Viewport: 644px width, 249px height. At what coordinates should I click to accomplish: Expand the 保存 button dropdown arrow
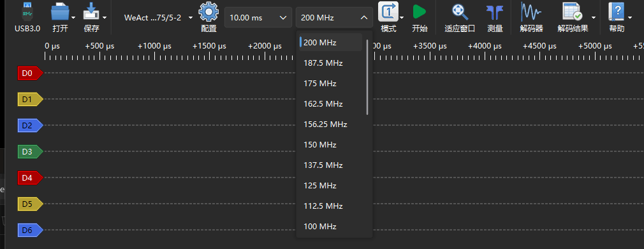(105, 18)
